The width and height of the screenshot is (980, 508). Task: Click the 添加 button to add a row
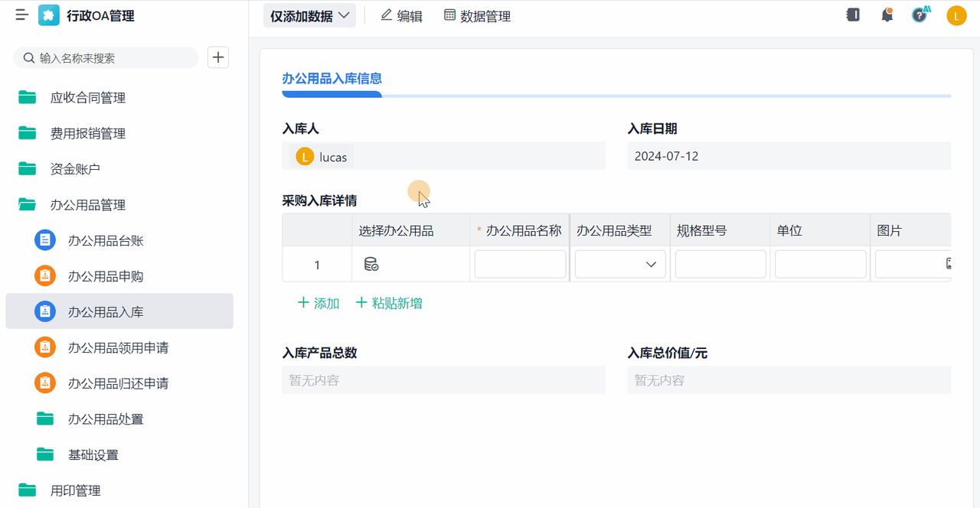click(x=318, y=303)
